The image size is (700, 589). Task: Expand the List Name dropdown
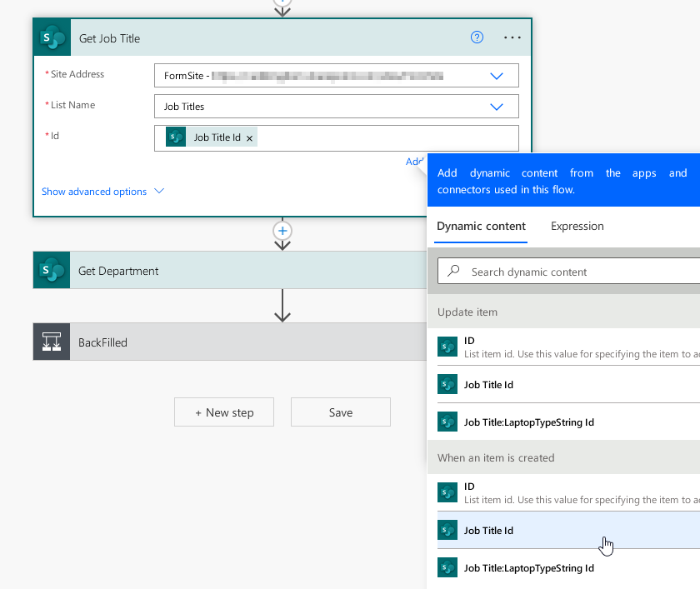pyautogui.click(x=497, y=107)
